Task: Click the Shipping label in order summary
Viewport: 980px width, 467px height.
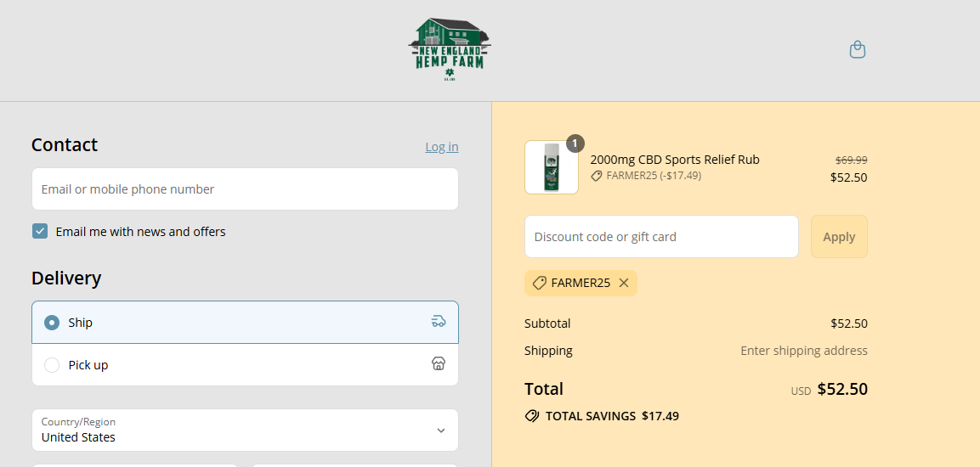Action: [x=548, y=350]
